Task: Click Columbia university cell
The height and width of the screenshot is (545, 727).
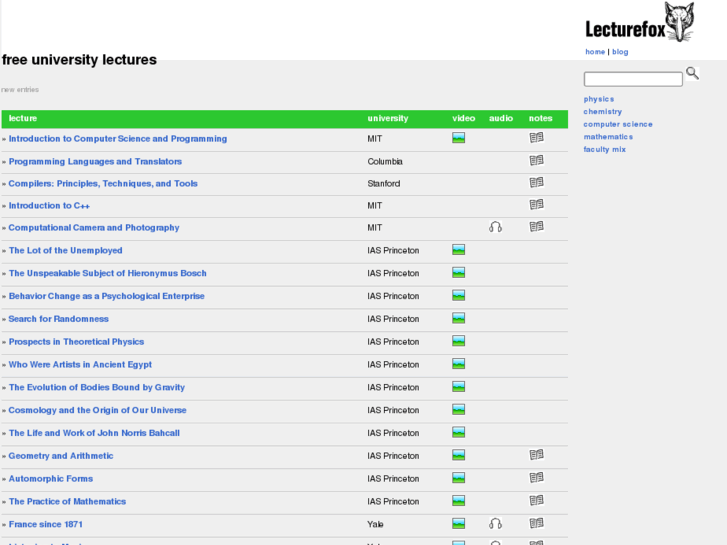Action: [385, 161]
